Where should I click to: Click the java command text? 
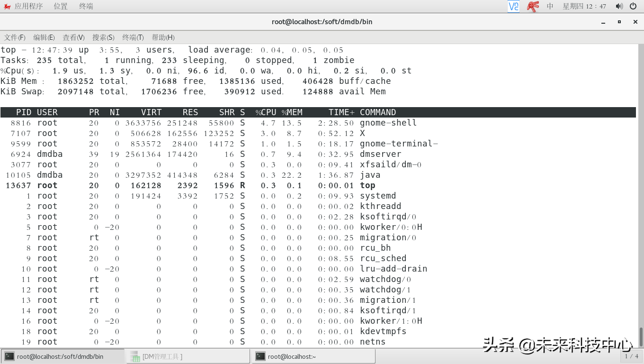(x=370, y=175)
